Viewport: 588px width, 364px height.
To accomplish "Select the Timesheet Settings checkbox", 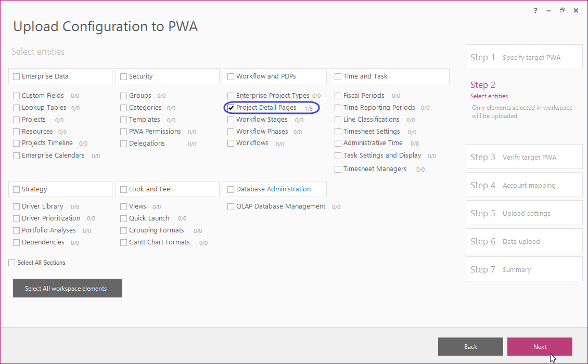I will click(338, 132).
